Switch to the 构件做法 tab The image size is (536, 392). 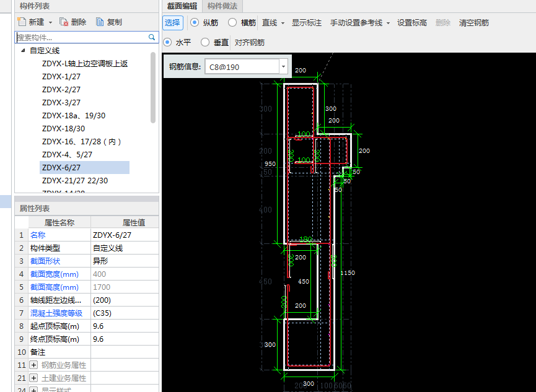click(222, 6)
